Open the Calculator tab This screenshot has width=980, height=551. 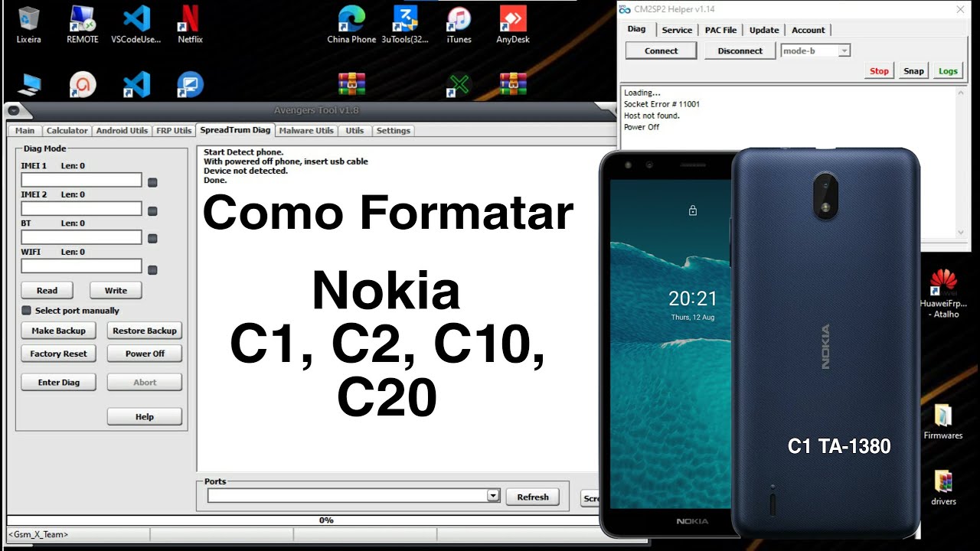pyautogui.click(x=67, y=131)
